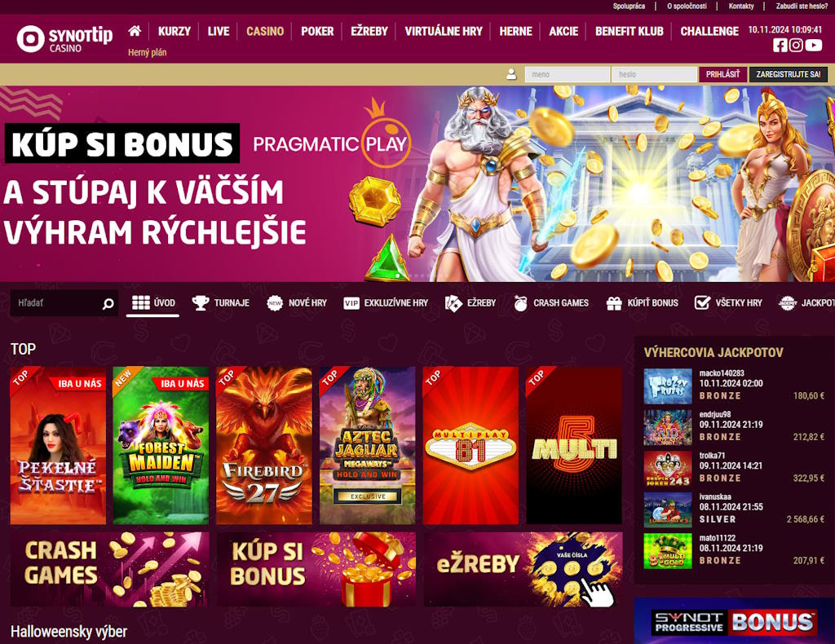835x644 pixels.
Task: Open the Instagram social icon
Action: (796, 46)
